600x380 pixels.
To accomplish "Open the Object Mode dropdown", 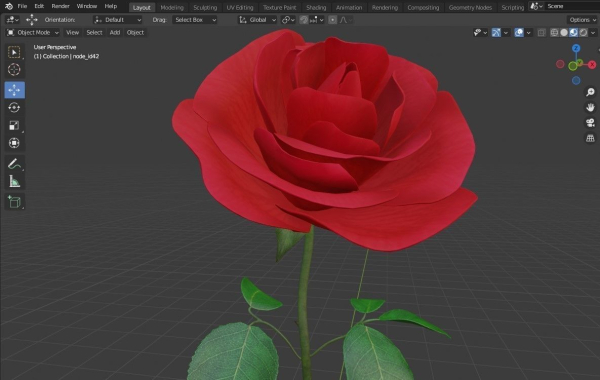I will pyautogui.click(x=33, y=33).
